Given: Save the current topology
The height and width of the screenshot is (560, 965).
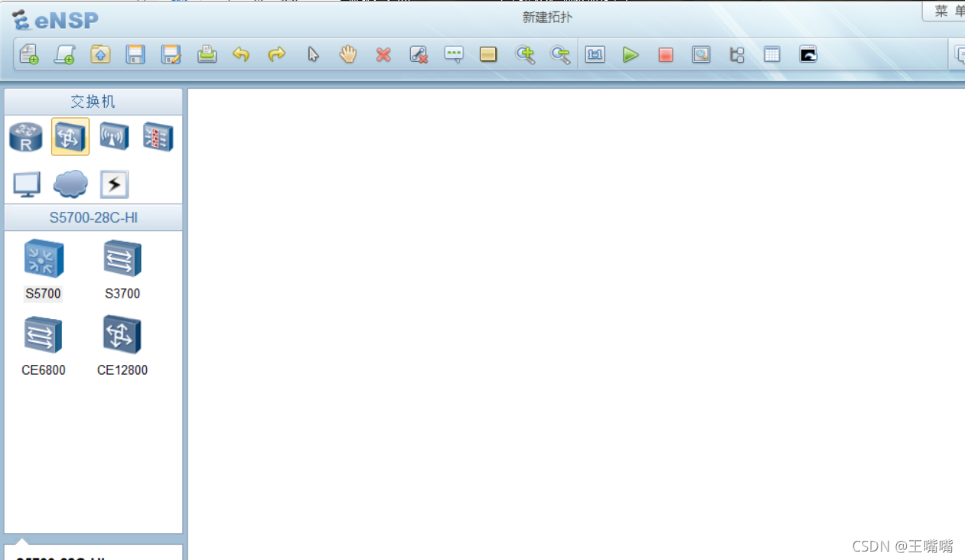Looking at the screenshot, I should click(135, 54).
